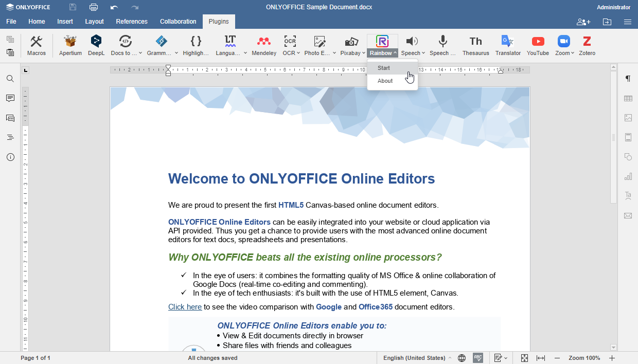Screen dimensions: 638x364
Task: Show the Headings navigation panel
Action: click(10, 137)
